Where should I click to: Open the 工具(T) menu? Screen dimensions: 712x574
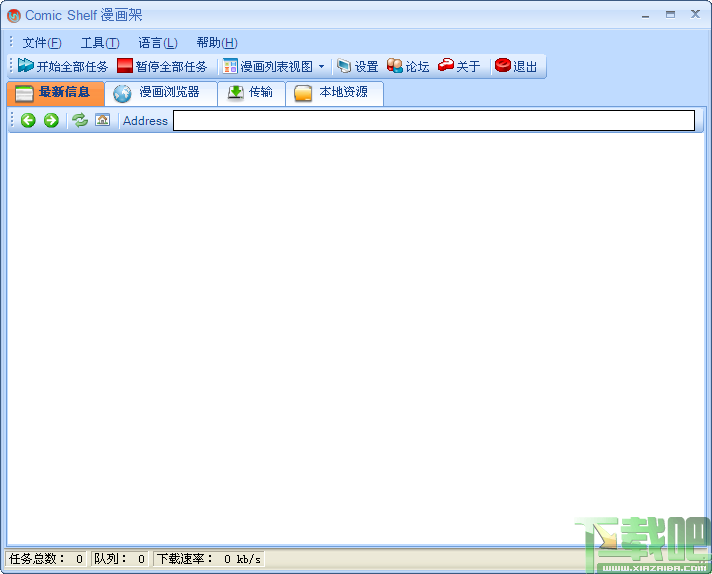pos(99,43)
